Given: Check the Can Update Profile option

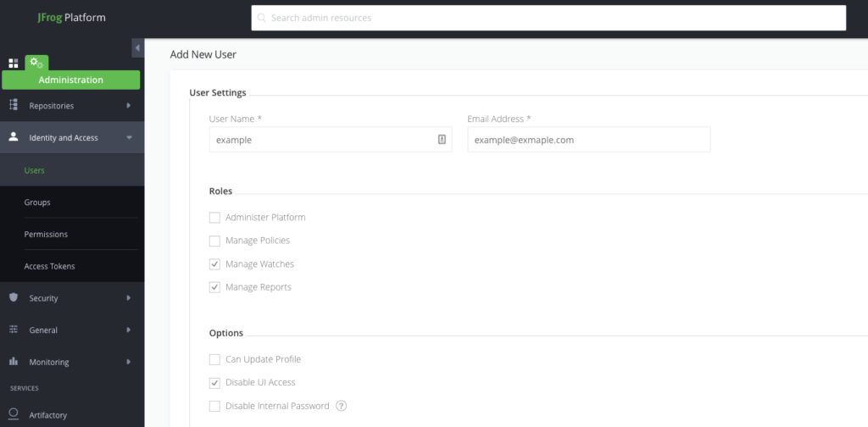Looking at the screenshot, I should click(214, 359).
